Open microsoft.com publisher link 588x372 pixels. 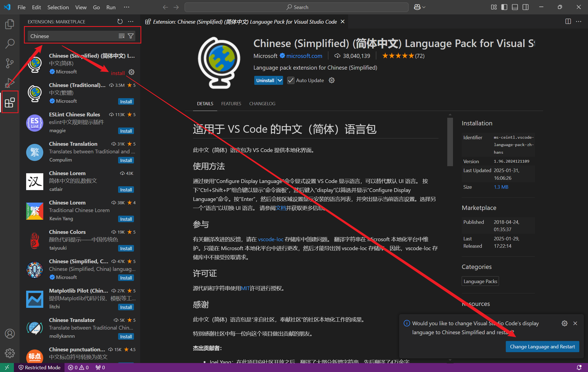point(304,56)
